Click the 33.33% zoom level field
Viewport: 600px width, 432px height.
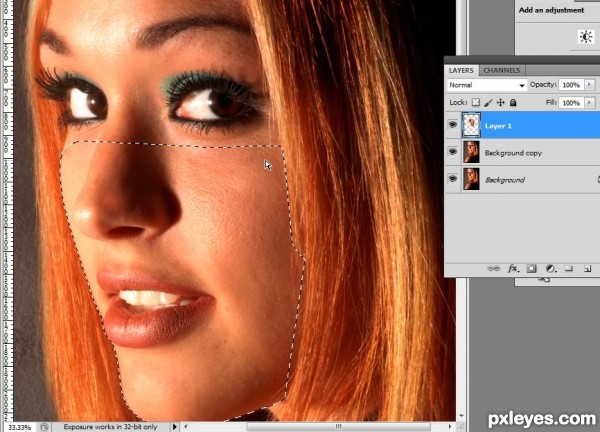coord(19,427)
